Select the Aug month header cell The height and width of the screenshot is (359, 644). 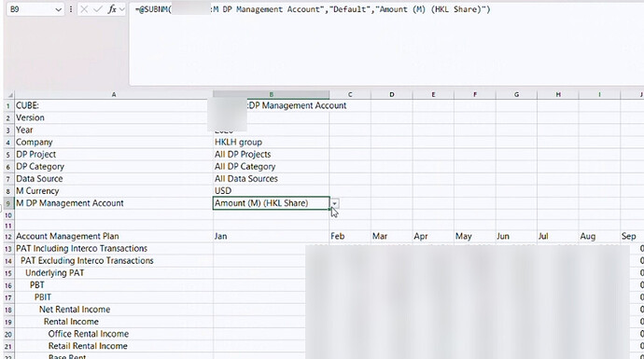click(x=599, y=236)
